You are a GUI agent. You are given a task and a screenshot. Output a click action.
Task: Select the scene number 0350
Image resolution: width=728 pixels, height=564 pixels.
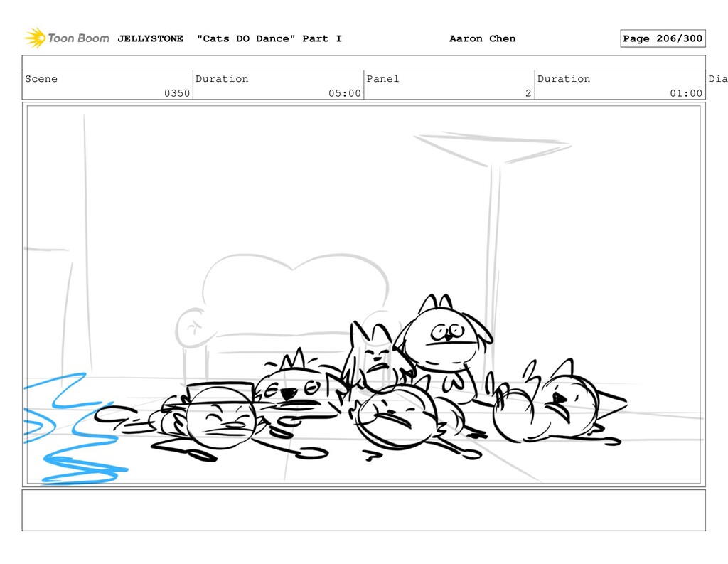[177, 93]
